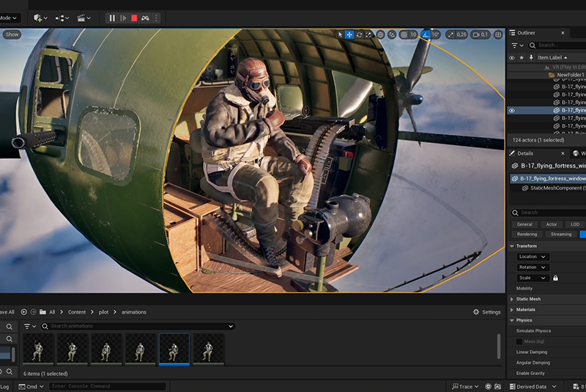The width and height of the screenshot is (586, 392).
Task: Open the Location dropdown in Transform
Action: tap(532, 256)
